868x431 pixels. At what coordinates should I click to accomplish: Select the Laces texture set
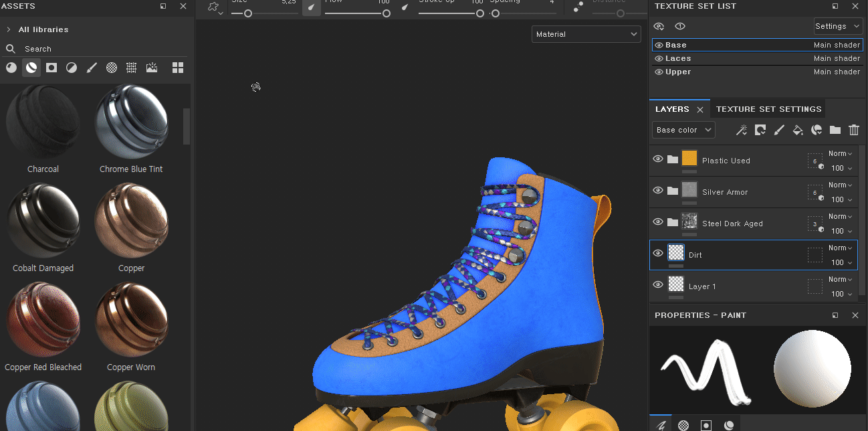(x=758, y=58)
